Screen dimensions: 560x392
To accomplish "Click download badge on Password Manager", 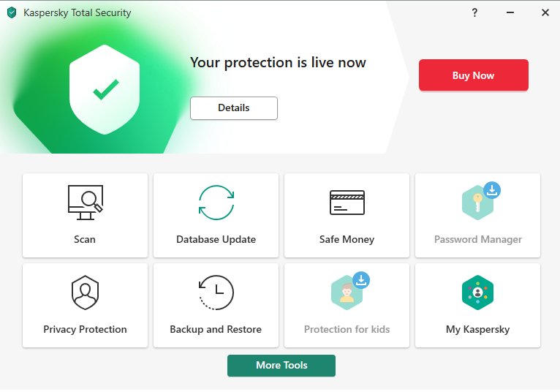I will (492, 190).
